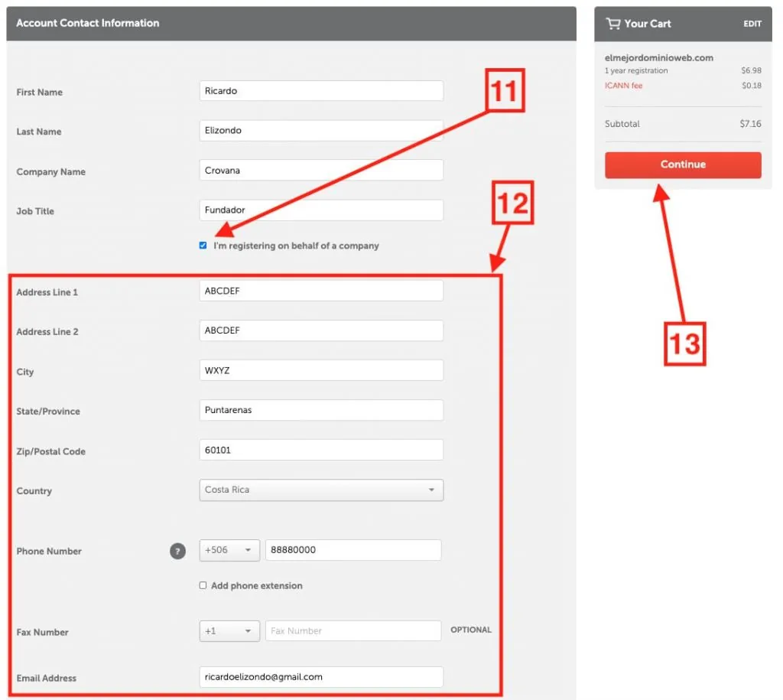Click the phone number field 88880000

point(353,549)
